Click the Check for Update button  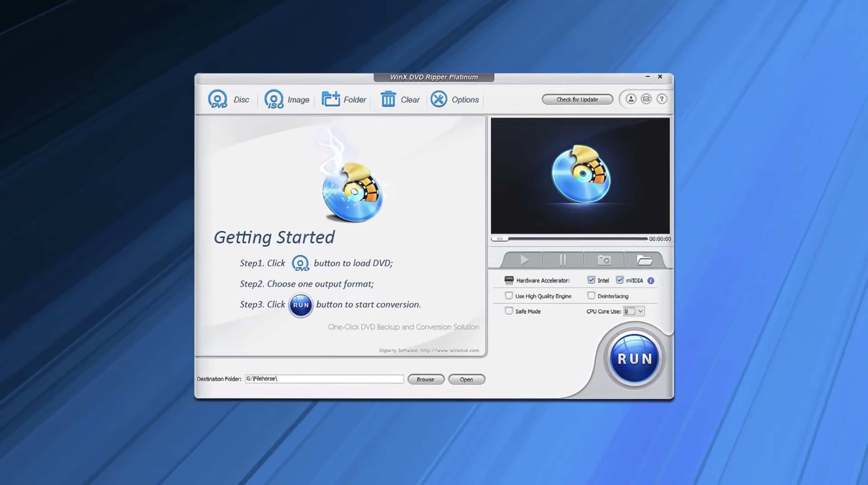click(x=577, y=99)
